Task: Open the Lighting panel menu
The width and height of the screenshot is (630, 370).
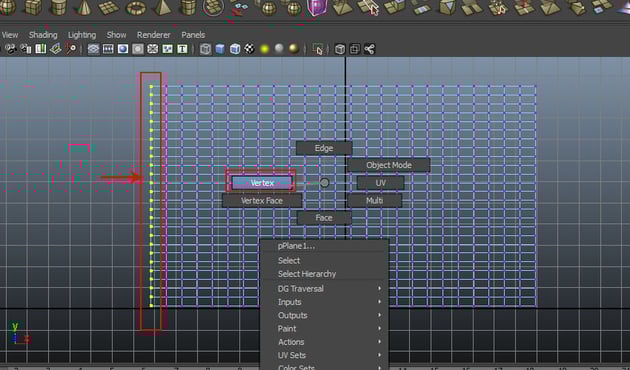Action: click(82, 35)
